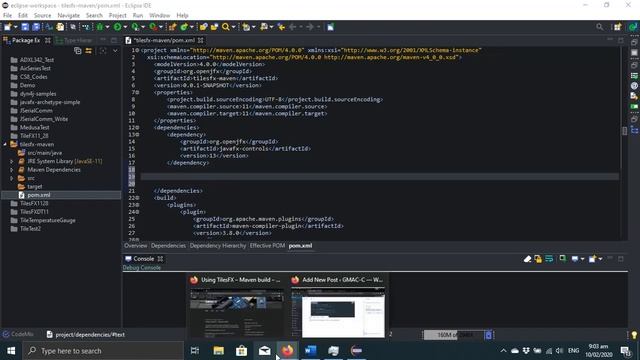Click Firefox icon in taskbar

pyautogui.click(x=287, y=351)
